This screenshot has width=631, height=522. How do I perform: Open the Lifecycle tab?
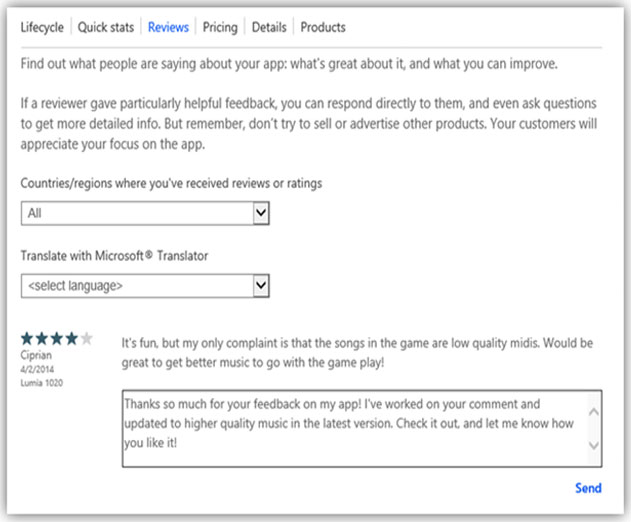(x=42, y=27)
